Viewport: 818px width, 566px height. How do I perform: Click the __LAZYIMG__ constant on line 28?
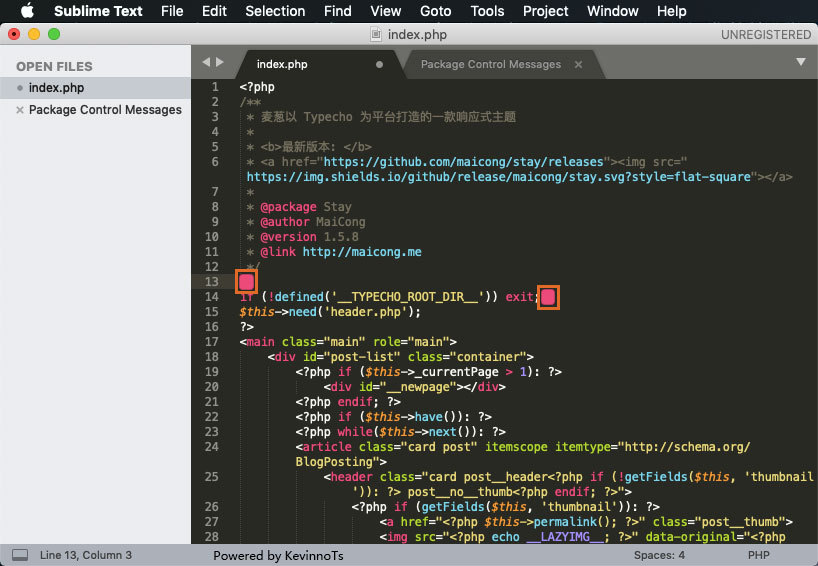point(564,537)
